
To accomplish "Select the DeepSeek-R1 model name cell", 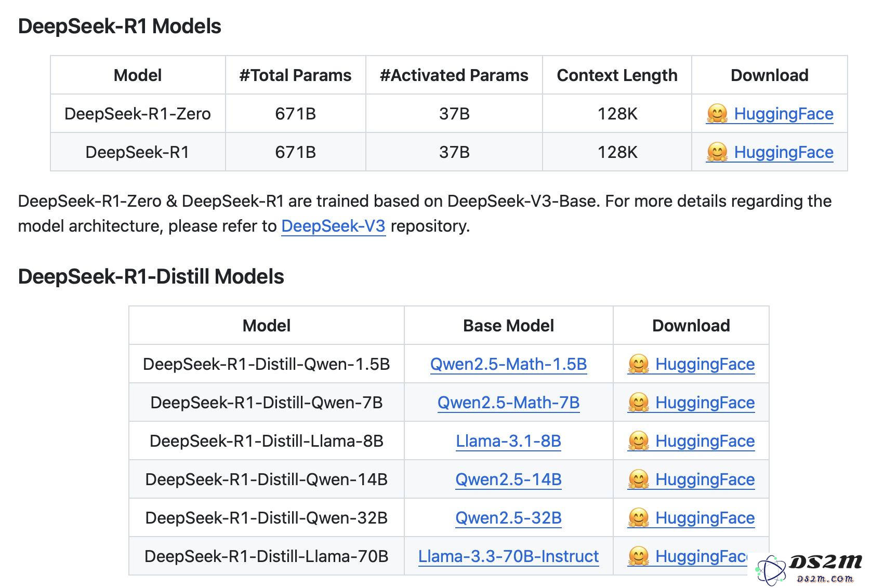I will coord(138,152).
